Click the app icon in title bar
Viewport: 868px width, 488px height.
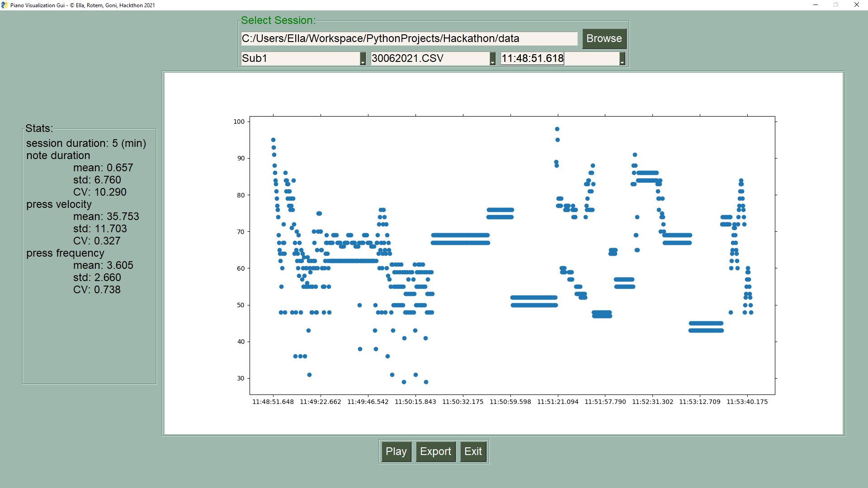point(5,5)
